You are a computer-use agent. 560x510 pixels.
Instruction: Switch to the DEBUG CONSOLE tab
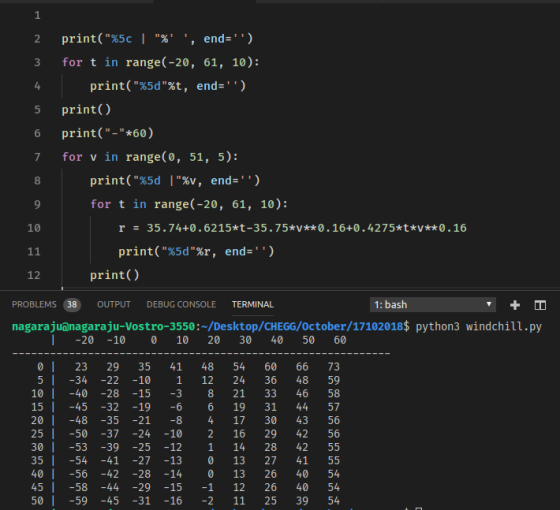click(x=181, y=305)
